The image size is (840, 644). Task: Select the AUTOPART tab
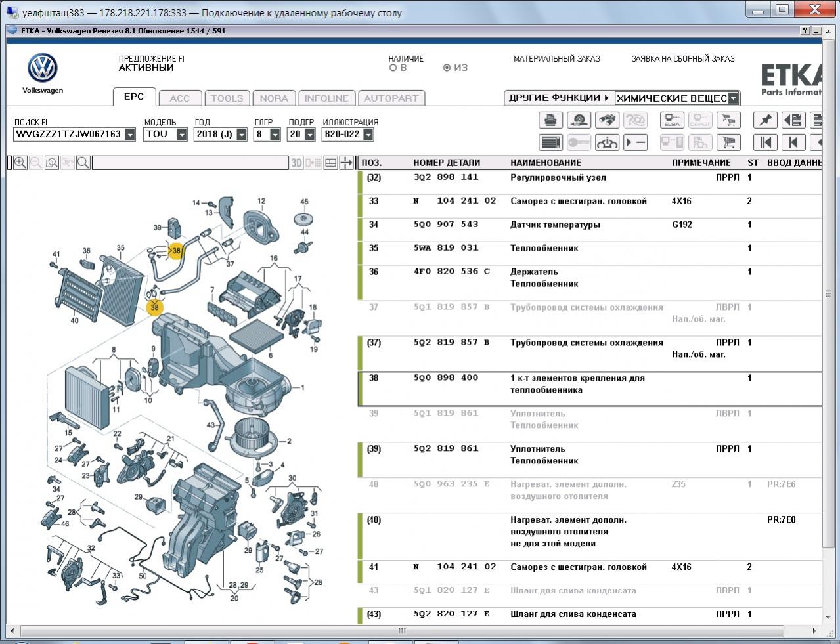pyautogui.click(x=391, y=98)
